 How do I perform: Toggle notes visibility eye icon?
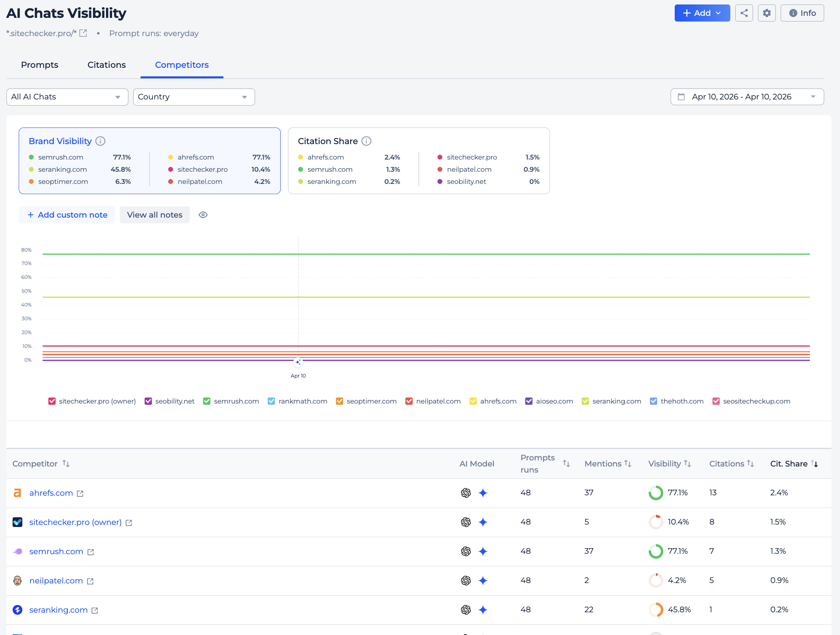pos(203,215)
